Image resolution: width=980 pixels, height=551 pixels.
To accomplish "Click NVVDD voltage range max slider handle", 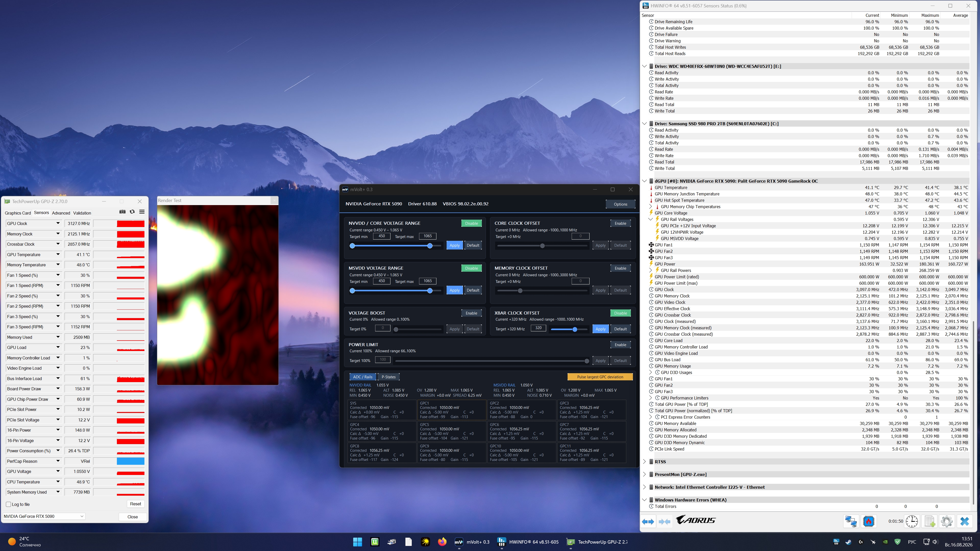I will tap(430, 246).
